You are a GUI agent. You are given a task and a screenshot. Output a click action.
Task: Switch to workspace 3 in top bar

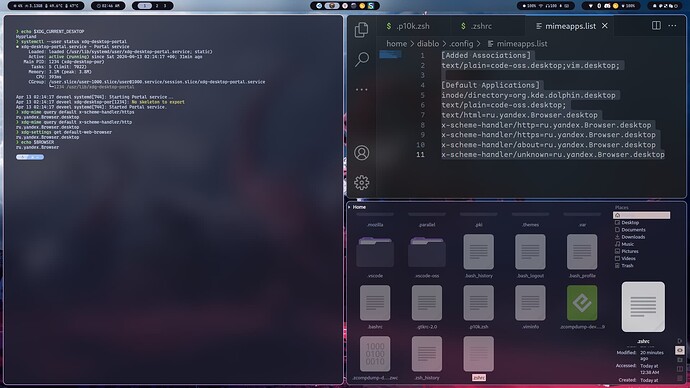pyautogui.click(x=165, y=6)
